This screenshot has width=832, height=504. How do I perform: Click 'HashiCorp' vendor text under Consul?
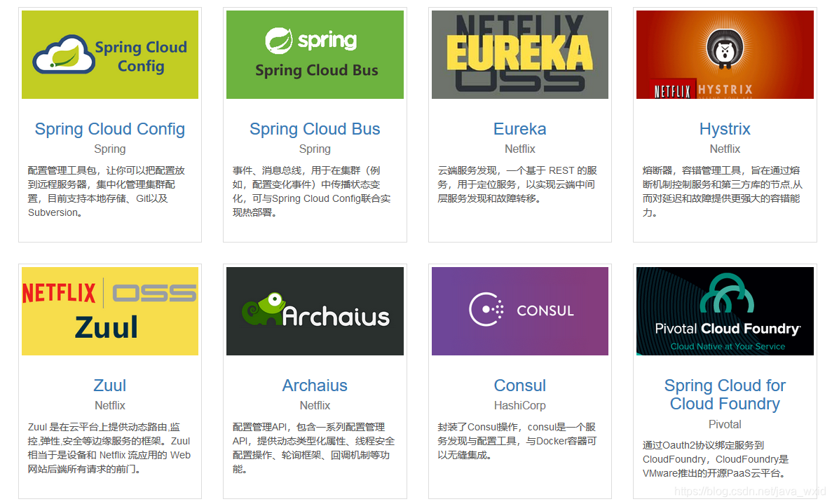click(520, 405)
